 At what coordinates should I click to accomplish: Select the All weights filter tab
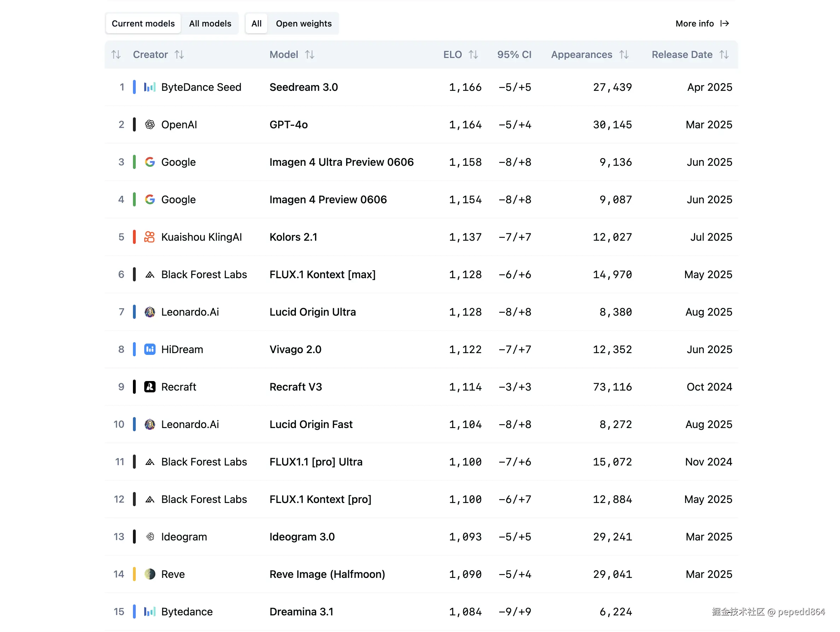[256, 24]
